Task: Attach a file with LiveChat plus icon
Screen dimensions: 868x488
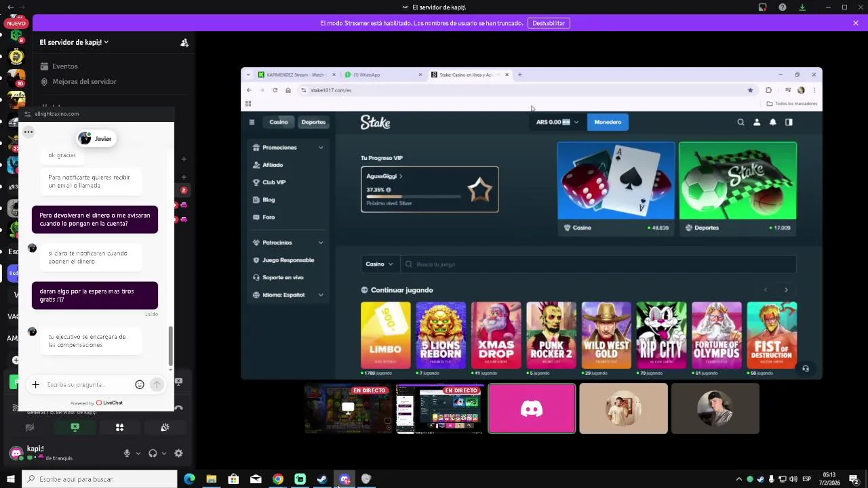Action: [35, 384]
